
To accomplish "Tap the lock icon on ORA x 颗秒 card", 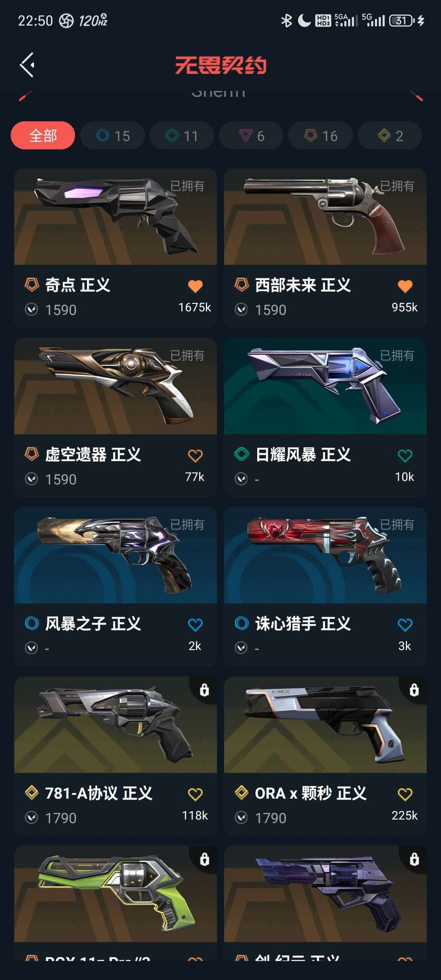I will pyautogui.click(x=414, y=690).
